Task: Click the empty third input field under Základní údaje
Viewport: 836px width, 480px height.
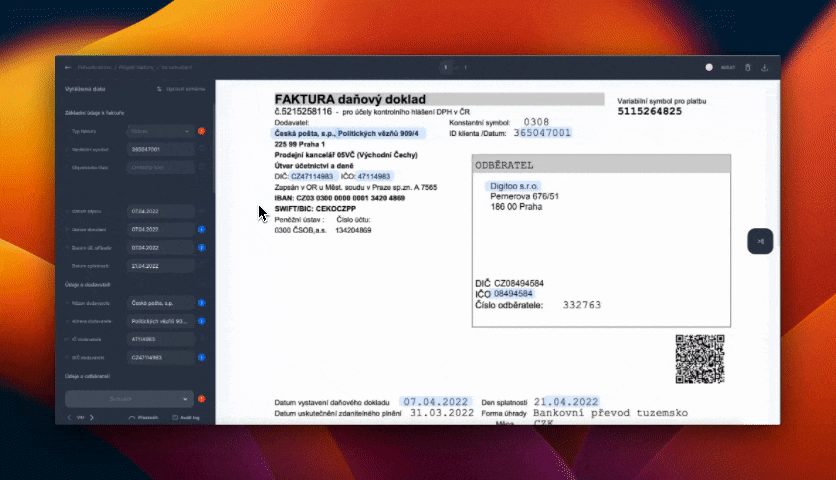Action: [x=160, y=167]
